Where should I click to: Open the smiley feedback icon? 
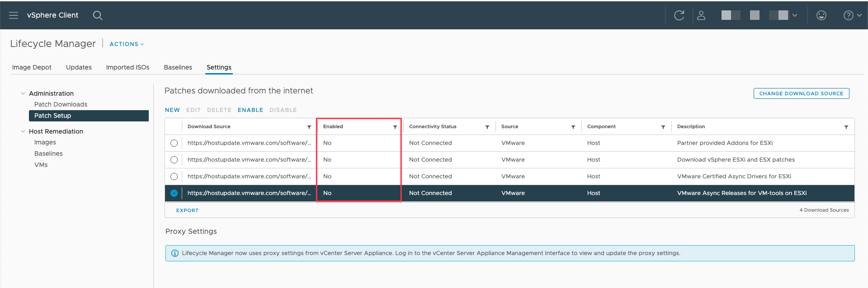point(821,15)
